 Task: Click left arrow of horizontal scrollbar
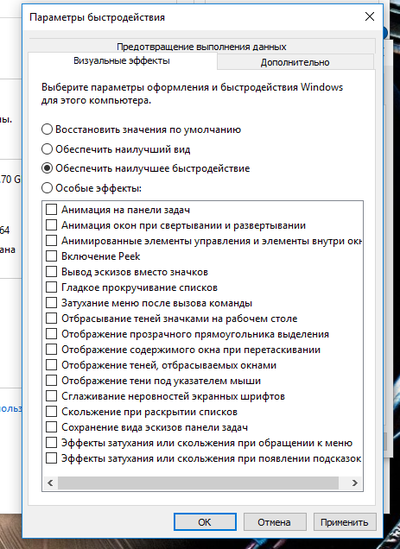(x=50, y=483)
